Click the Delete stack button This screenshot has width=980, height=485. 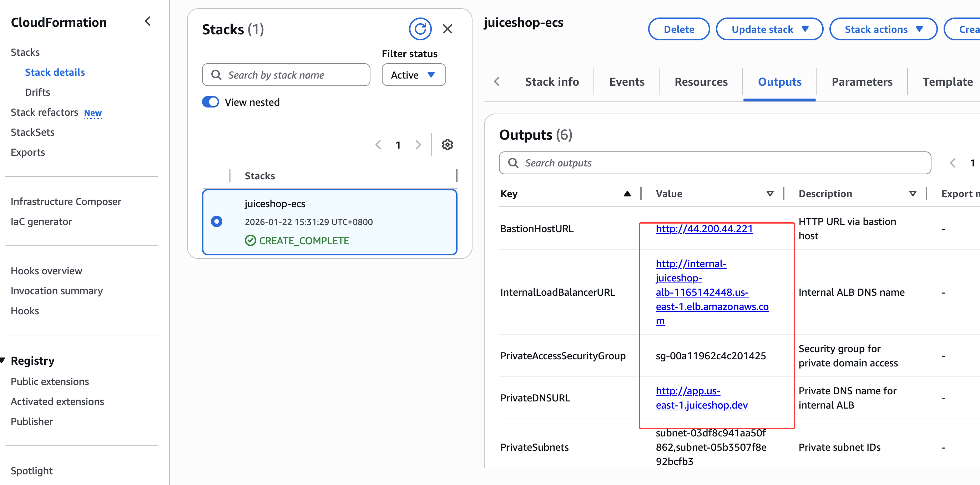[x=678, y=29]
